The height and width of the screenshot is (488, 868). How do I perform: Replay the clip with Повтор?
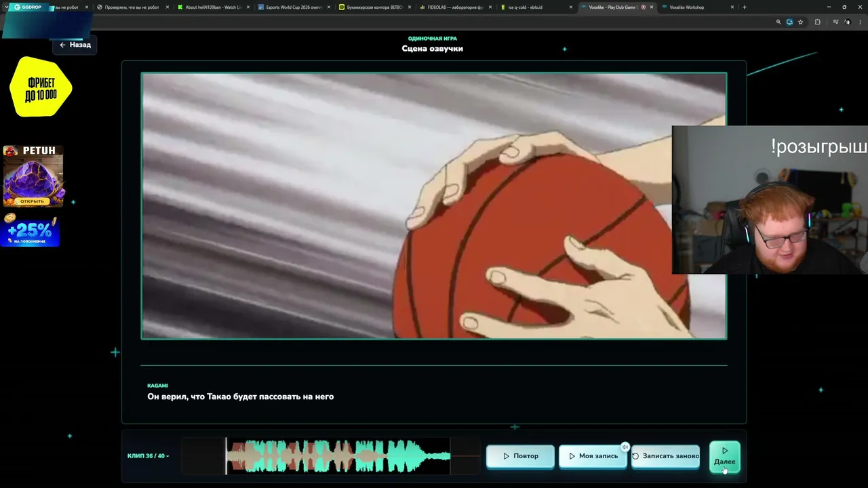coord(520,456)
